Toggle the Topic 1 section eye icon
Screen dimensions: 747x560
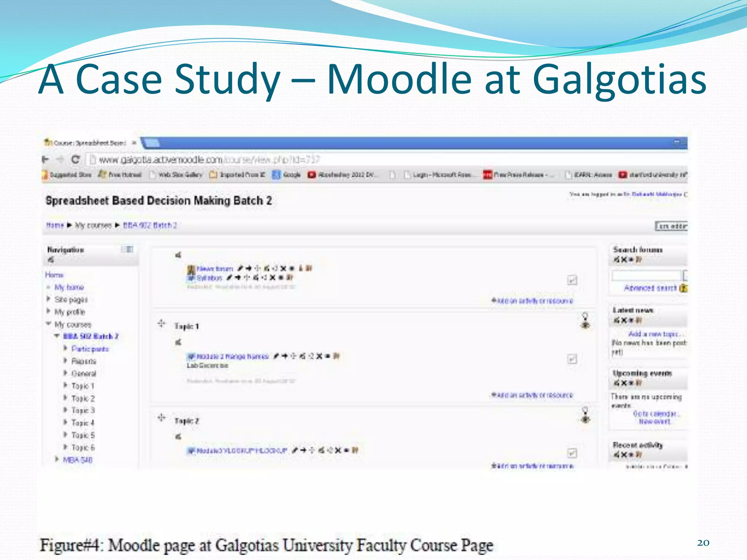tap(585, 325)
